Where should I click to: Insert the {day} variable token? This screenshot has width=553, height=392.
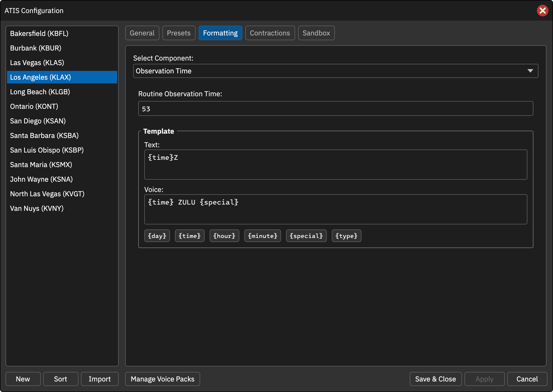pos(157,236)
